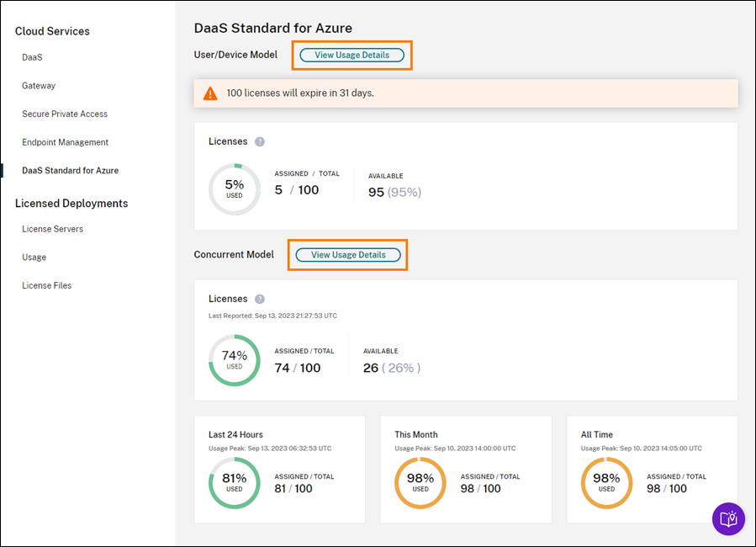Open the purple lightbulb help widget

(x=728, y=518)
